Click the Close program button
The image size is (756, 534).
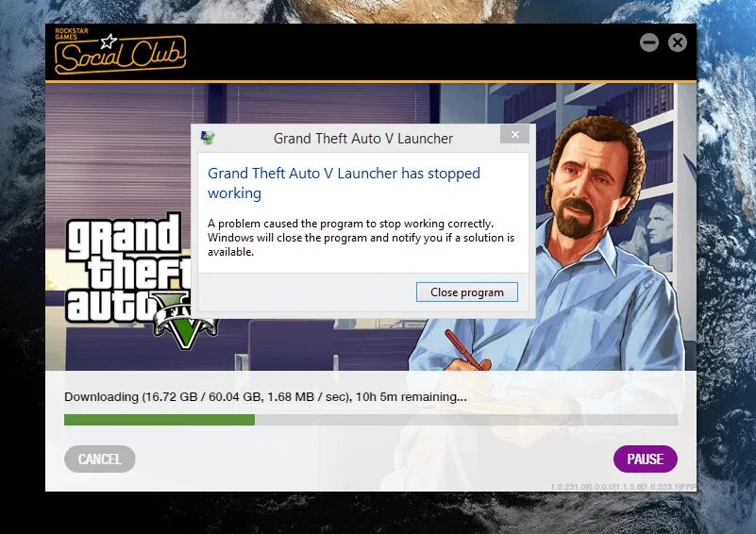466,292
